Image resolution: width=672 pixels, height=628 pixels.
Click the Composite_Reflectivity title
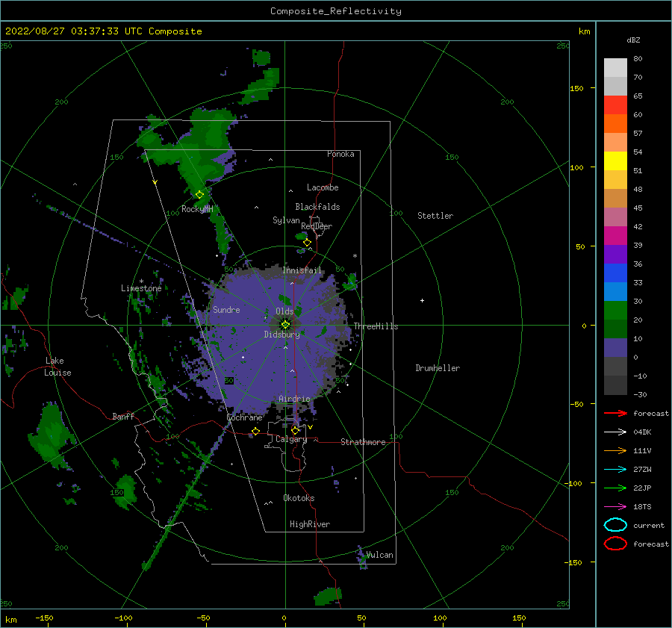tap(335, 11)
